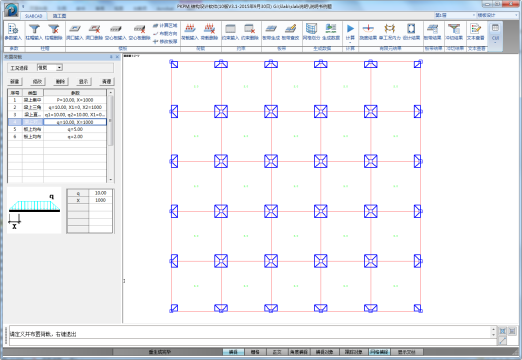
Task: Toggle first highlighted status bar mode button
Action: (x=233, y=352)
